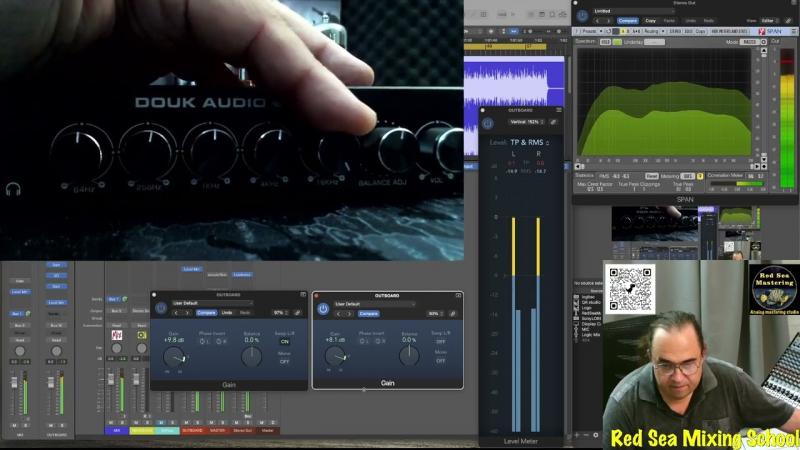The image size is (800, 450).
Task: Select Stereo Out channel strip label
Action: (x=242, y=431)
